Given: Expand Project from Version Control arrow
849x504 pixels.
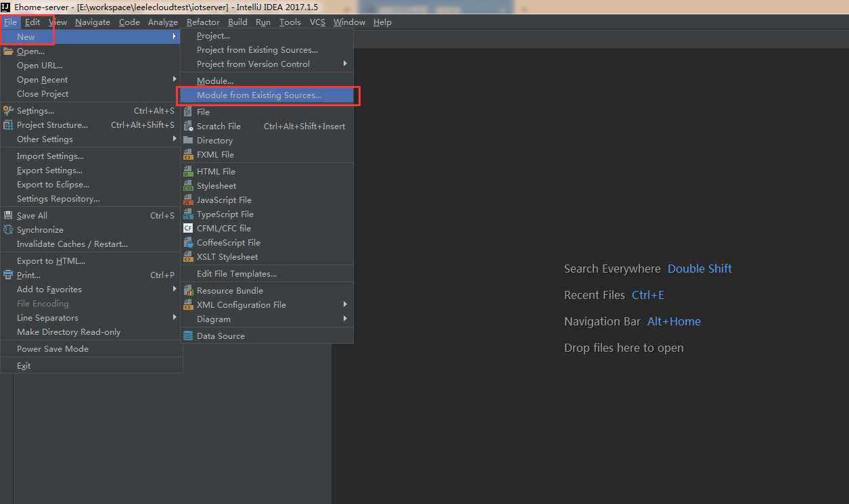Looking at the screenshot, I should 345,64.
